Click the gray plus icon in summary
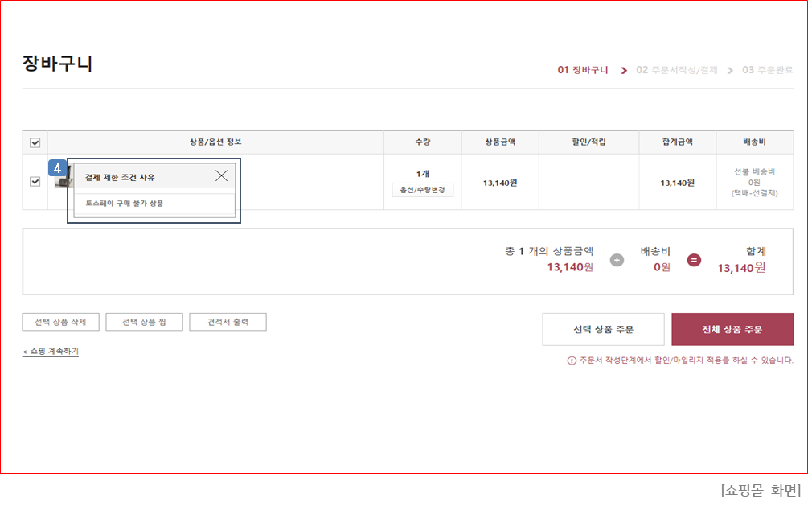The width and height of the screenshot is (812, 511). point(617,260)
